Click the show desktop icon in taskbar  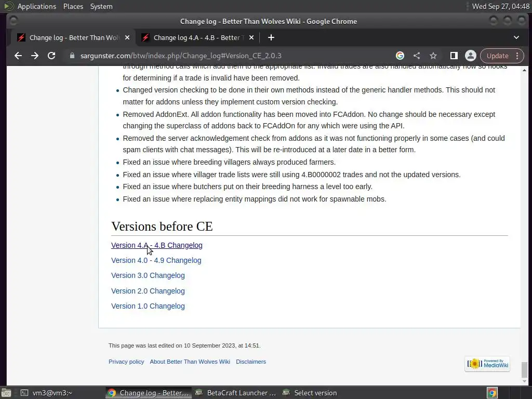6,393
